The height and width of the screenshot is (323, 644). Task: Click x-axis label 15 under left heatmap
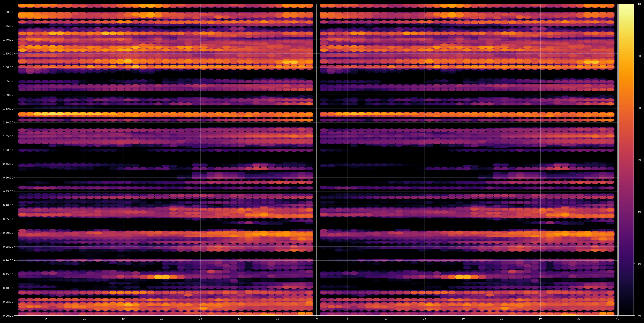point(123,319)
